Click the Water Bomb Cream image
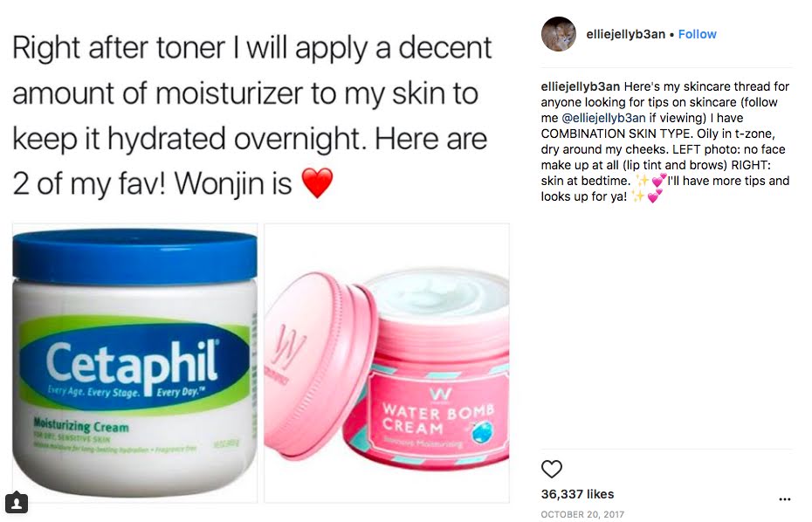812x522 pixels. [x=386, y=363]
